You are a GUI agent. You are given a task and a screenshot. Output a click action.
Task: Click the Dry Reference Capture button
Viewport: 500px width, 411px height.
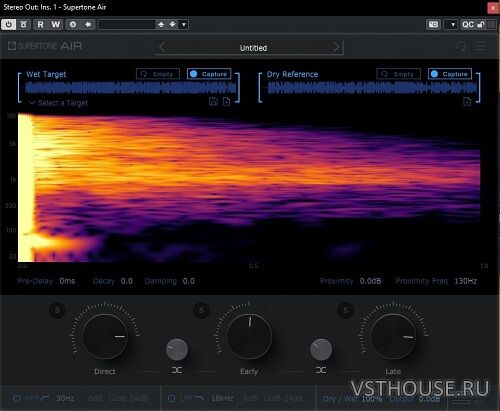coord(450,74)
